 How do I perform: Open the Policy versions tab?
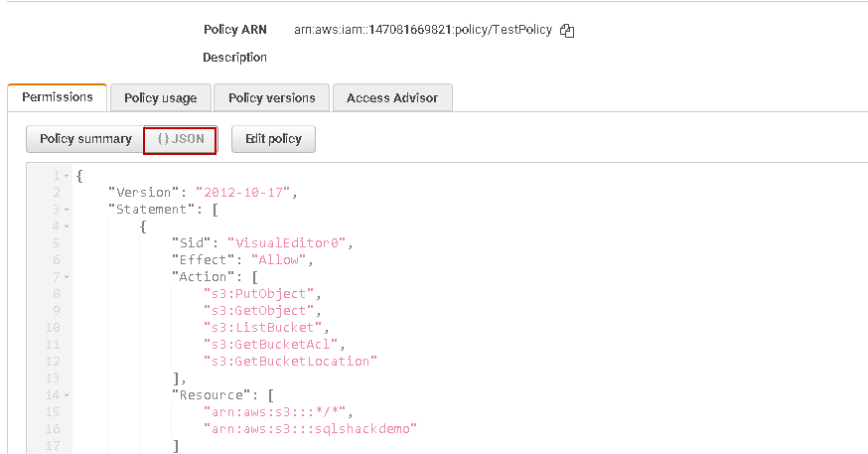pos(271,98)
